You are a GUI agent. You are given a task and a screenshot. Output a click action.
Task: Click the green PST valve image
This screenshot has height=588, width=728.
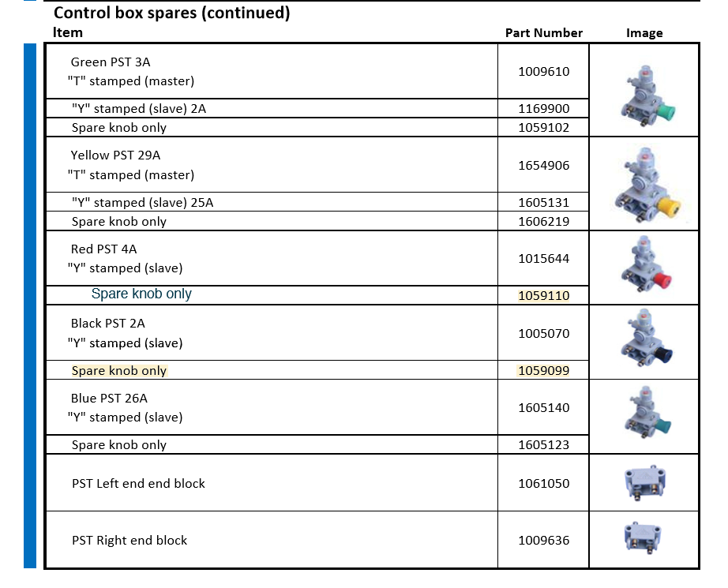tap(647, 96)
